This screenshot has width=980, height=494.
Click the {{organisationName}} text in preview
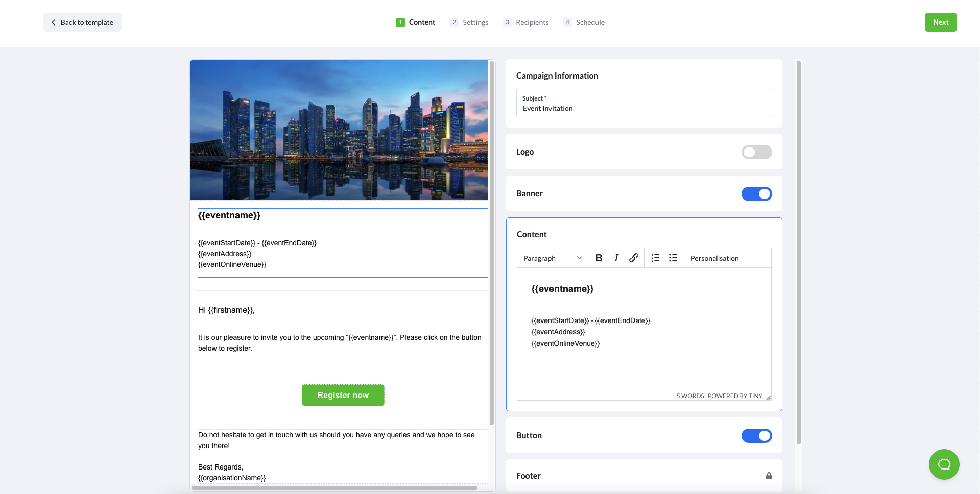pyautogui.click(x=232, y=478)
